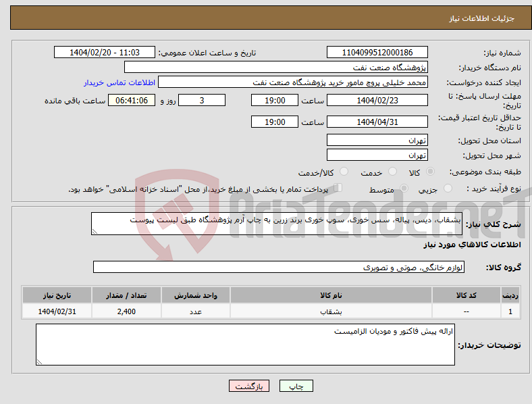532x404 pixels.
Task: Click the remaining days field showing 3
Action: (x=202, y=100)
